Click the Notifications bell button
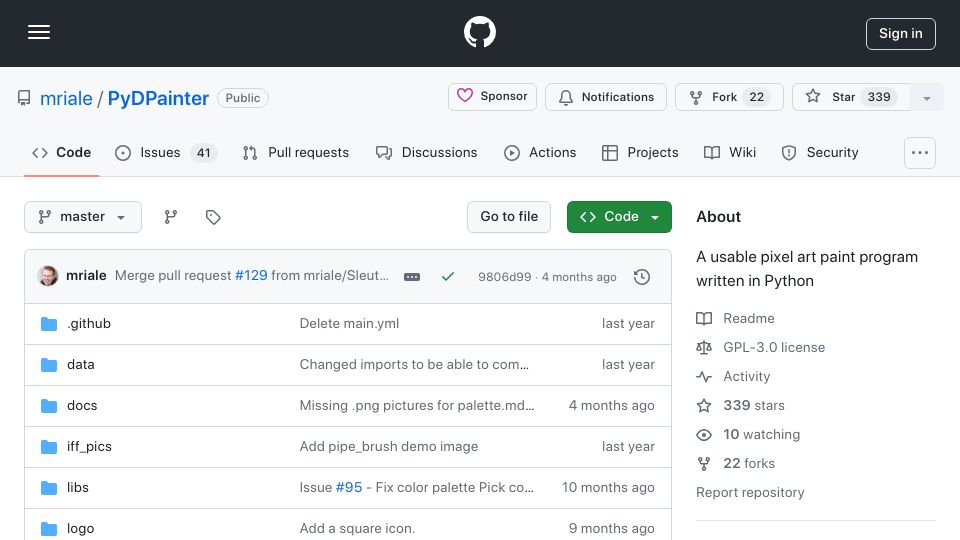The height and width of the screenshot is (540, 960). [x=606, y=97]
